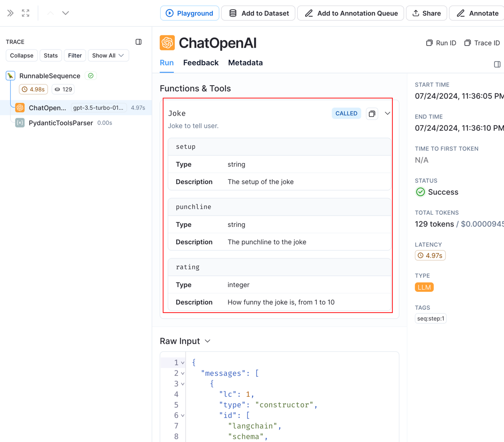Fold the id array at line 6

tap(183, 416)
